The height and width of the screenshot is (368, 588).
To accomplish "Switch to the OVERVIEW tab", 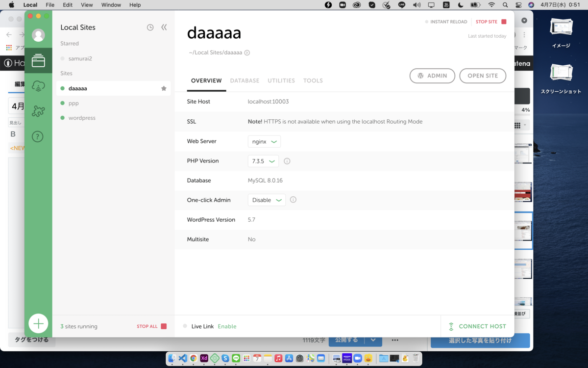I will point(206,80).
